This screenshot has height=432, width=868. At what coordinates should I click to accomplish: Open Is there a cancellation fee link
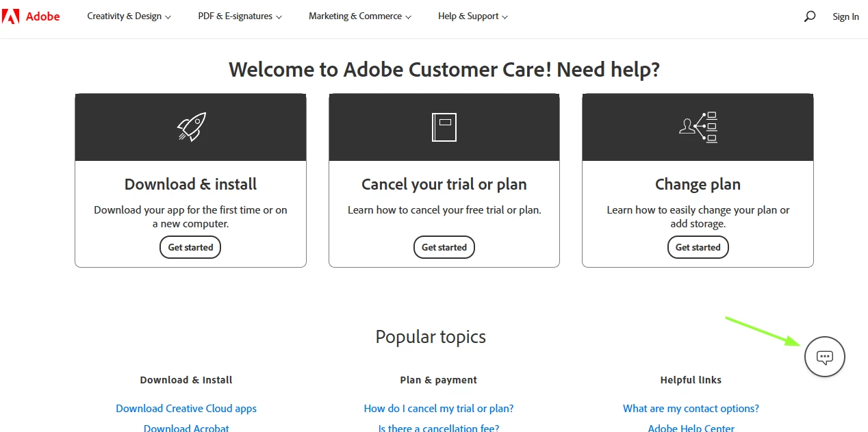(x=439, y=428)
